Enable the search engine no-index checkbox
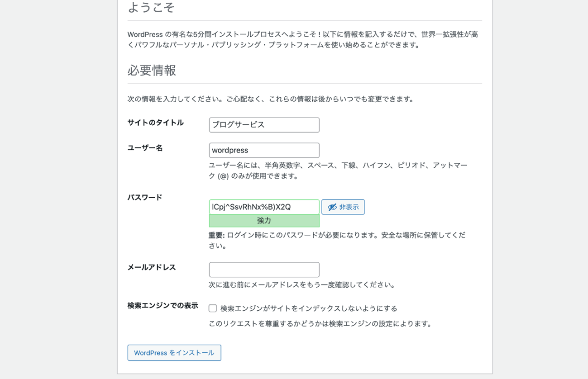 pyautogui.click(x=213, y=308)
